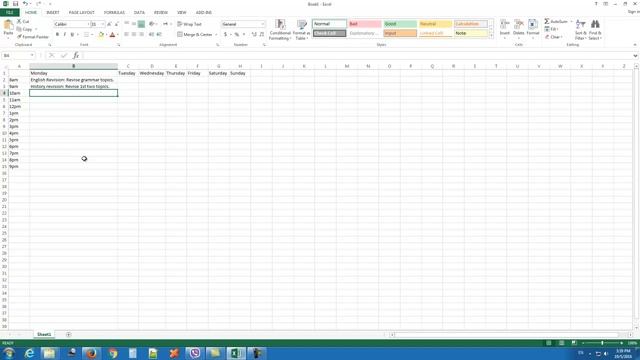Toggle Underline formatting
The width and height of the screenshot is (640, 360).
[72, 35]
